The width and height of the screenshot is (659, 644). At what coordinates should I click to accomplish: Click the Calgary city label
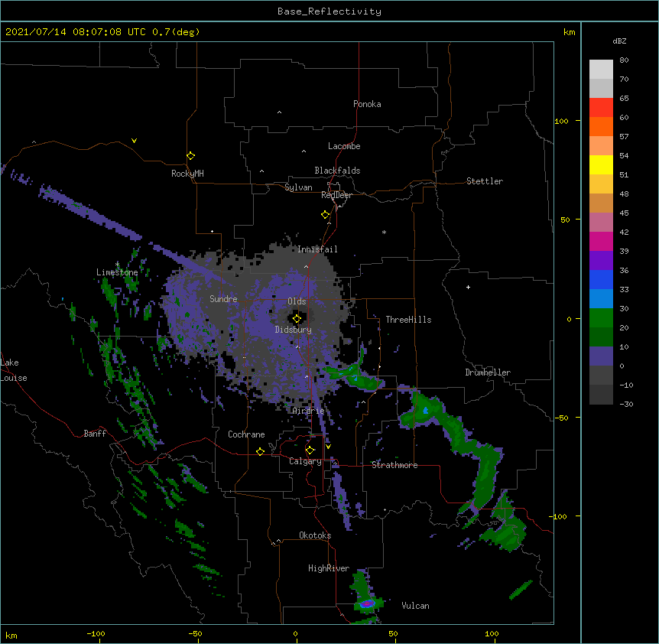[305, 461]
